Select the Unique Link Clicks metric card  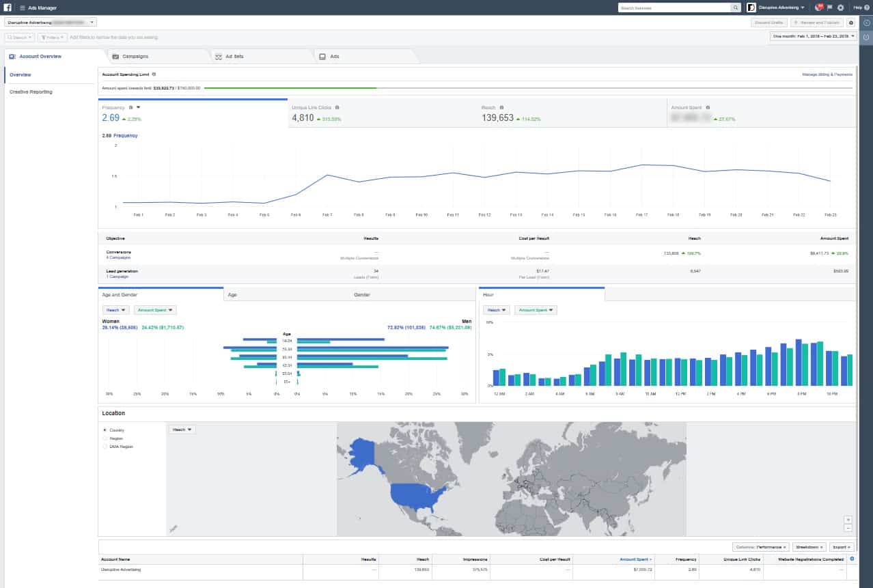(383, 113)
